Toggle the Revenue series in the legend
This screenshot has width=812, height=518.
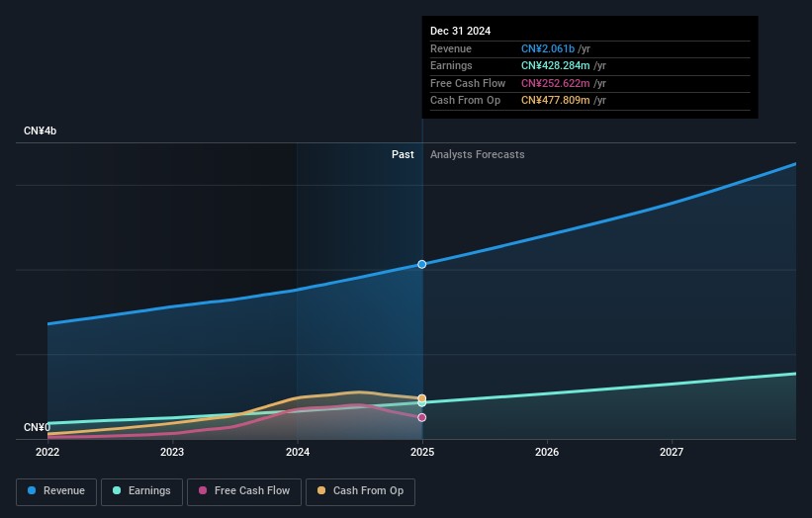click(63, 491)
